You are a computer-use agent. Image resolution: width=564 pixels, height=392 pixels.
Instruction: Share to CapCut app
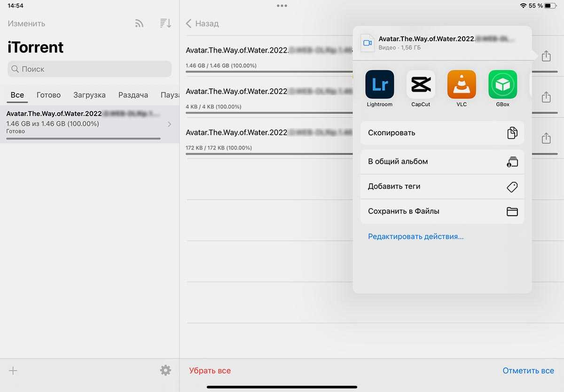click(421, 85)
